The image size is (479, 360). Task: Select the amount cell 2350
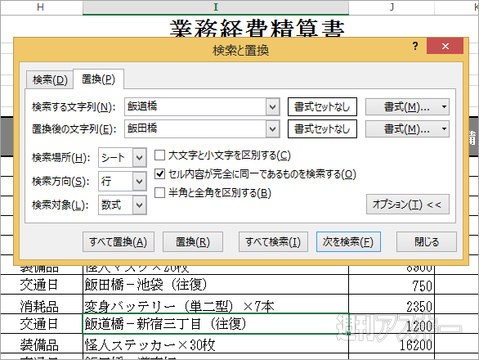coord(392,305)
